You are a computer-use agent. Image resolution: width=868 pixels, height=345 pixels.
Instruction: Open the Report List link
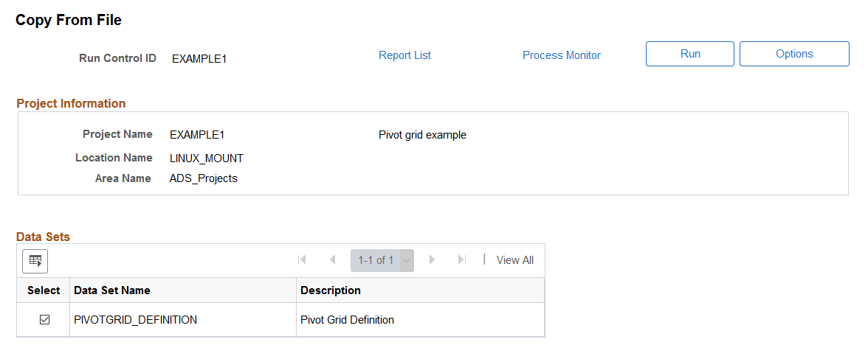[x=404, y=55]
